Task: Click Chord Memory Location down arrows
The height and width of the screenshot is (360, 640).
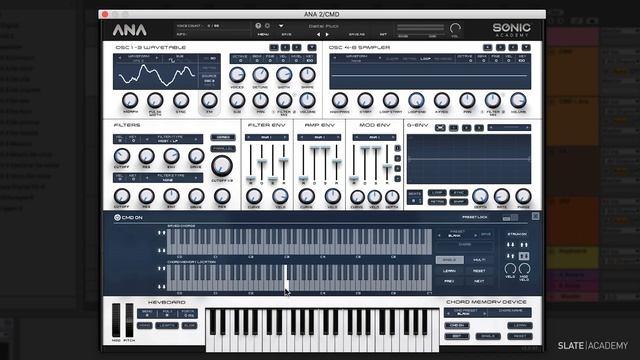Action: pos(162,287)
